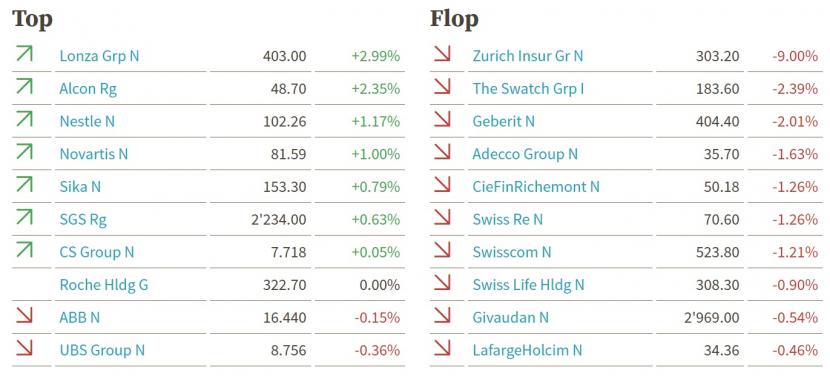Click the green up arrow beside CS Group N
The height and width of the screenshot is (376, 830).
pyautogui.click(x=24, y=250)
